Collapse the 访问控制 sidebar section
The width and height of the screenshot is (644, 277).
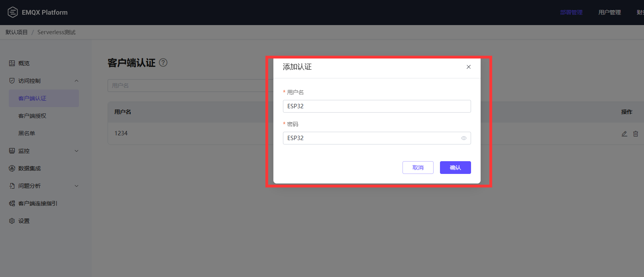point(77,81)
